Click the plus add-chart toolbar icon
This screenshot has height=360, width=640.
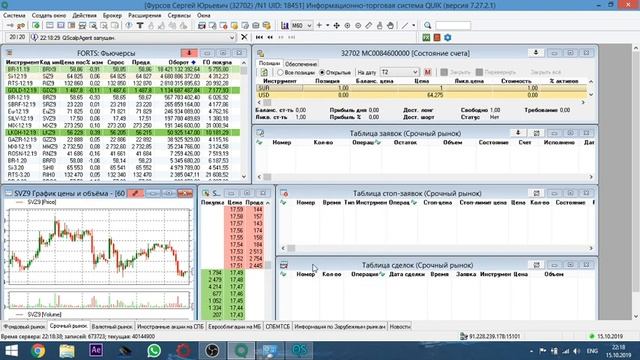click(319, 25)
